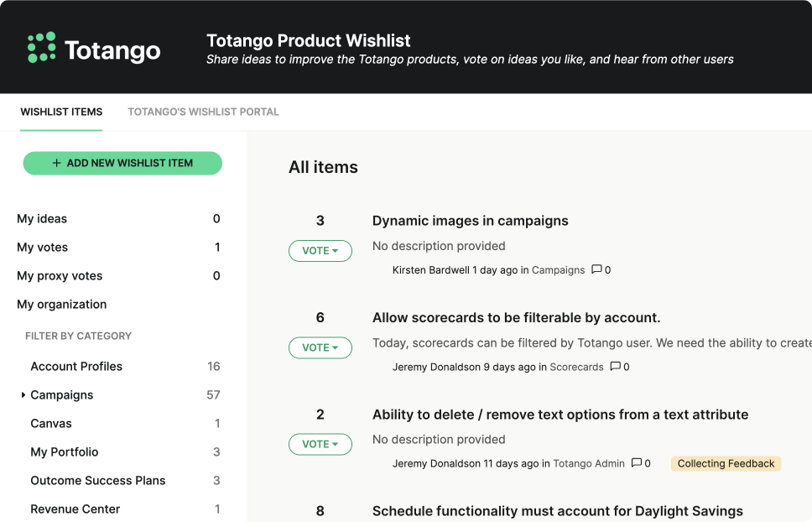Click comment icon on Dynamic images idea
The width and height of the screenshot is (812, 522).
[x=596, y=269]
